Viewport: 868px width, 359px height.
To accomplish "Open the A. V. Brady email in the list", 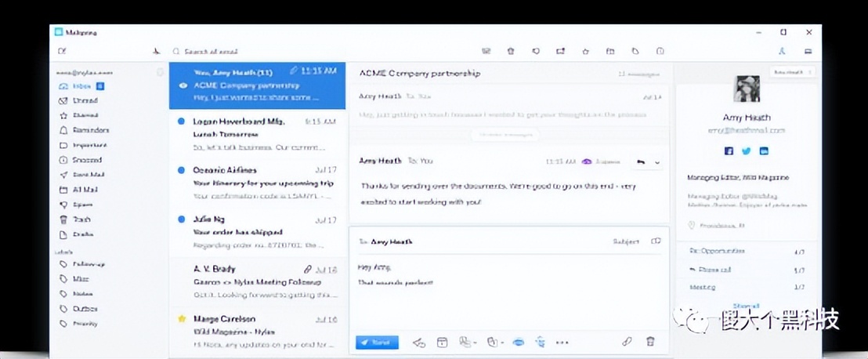I will [x=258, y=282].
